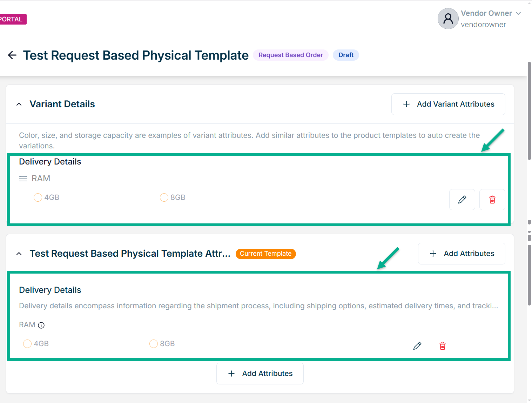Click the back arrow beside the template title
Screen dimensions: 532x403
pyautogui.click(x=12, y=55)
